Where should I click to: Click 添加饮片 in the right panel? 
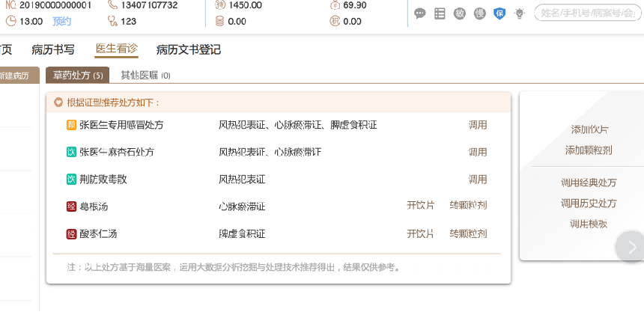coord(589,129)
